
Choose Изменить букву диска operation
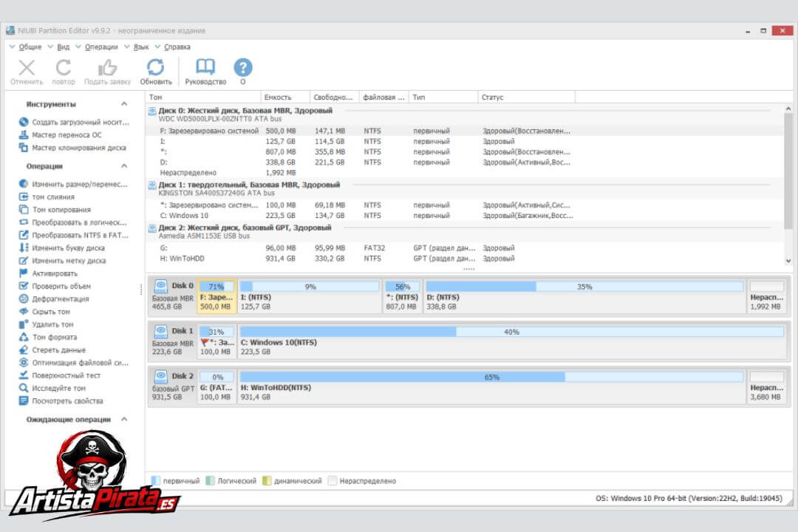[62, 248]
